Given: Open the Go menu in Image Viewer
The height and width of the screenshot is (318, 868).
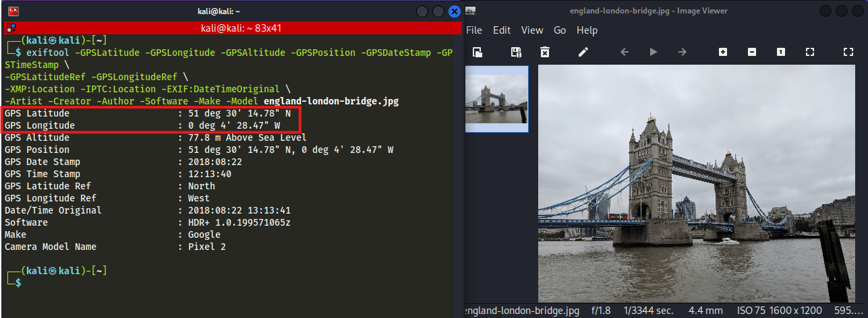Looking at the screenshot, I should click(x=560, y=30).
